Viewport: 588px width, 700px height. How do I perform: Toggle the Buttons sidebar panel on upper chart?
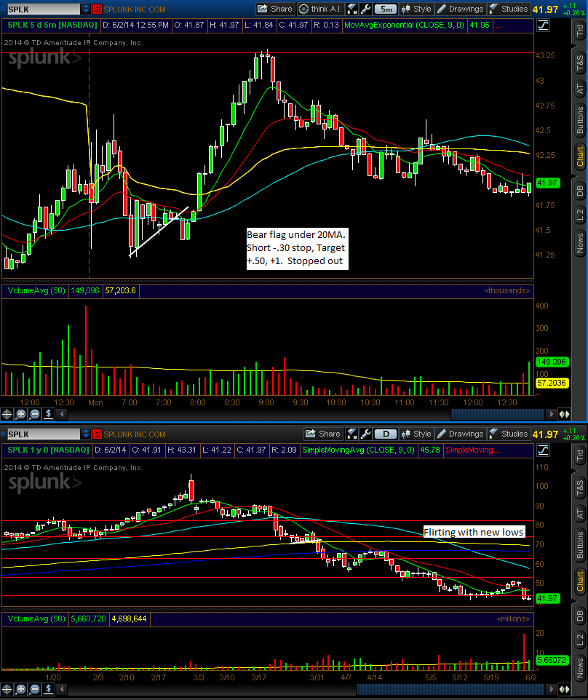click(579, 120)
